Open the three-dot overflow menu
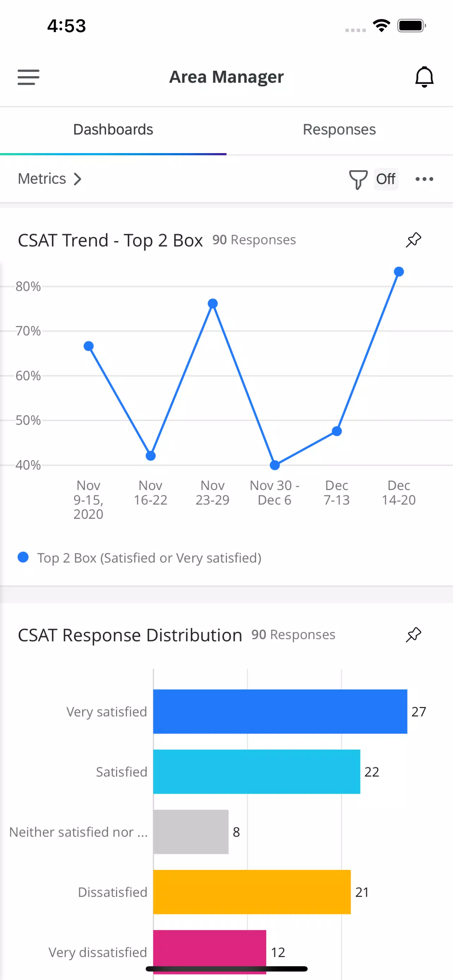 [x=424, y=179]
